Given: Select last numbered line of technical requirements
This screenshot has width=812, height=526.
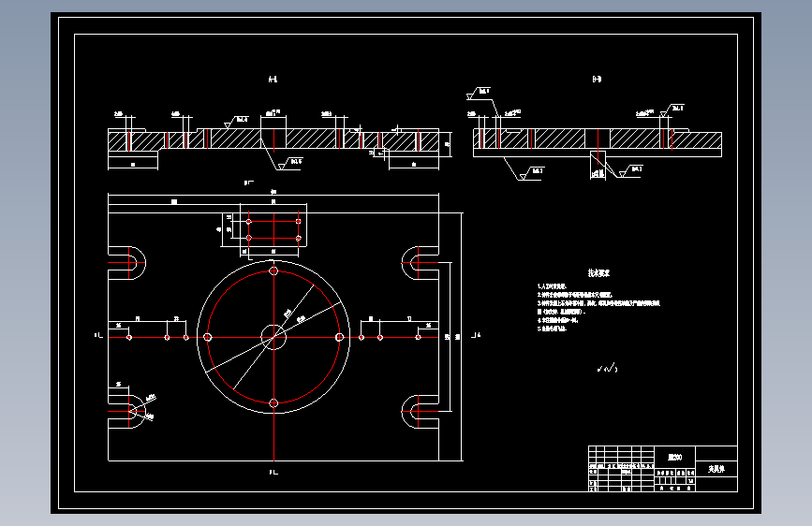Looking at the screenshot, I should (552, 329).
